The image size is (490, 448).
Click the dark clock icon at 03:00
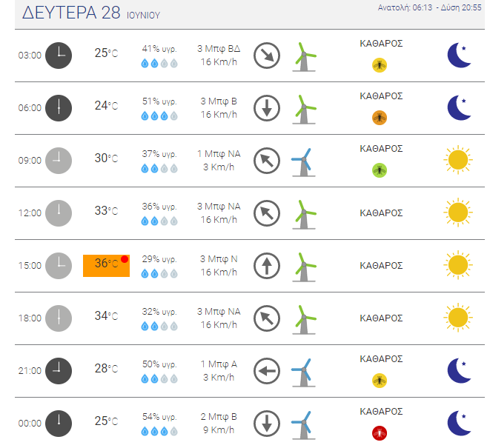[59, 56]
